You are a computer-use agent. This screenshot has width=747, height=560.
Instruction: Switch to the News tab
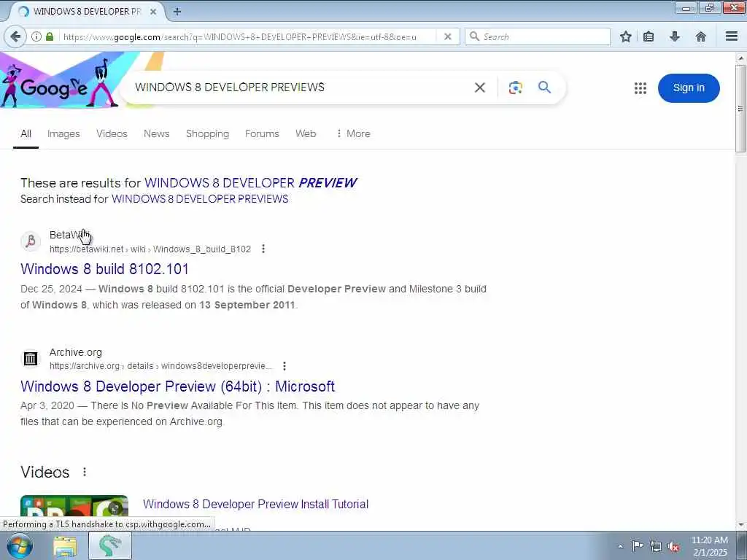[156, 134]
